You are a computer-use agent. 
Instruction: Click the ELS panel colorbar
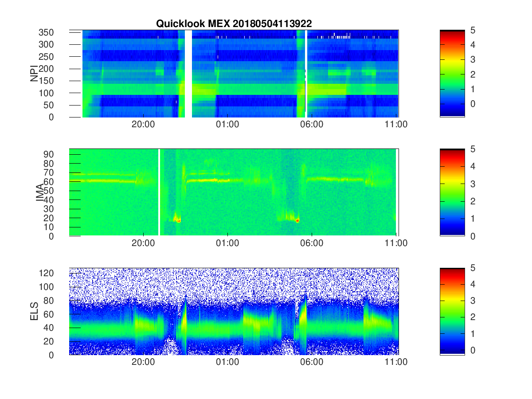[x=452, y=311]
